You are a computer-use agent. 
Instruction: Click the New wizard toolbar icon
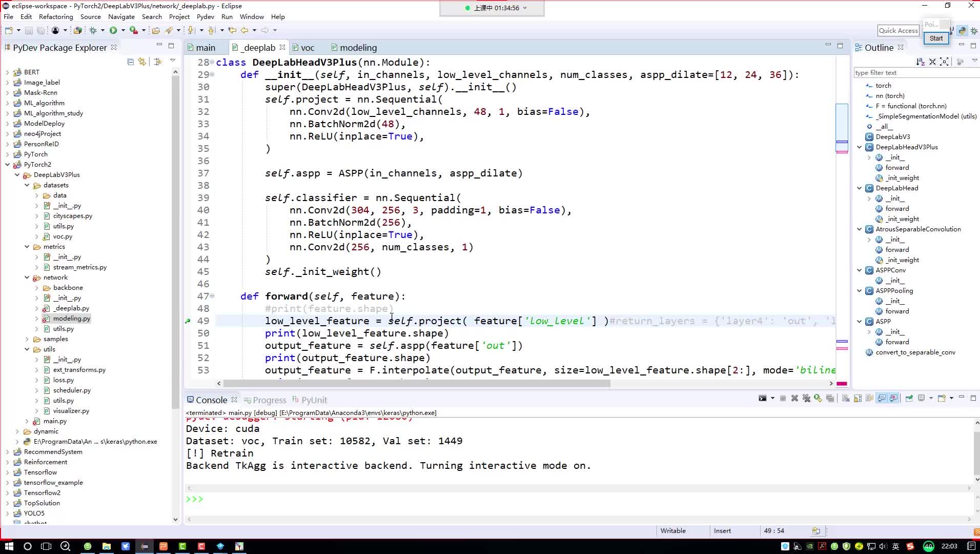pyautogui.click(x=9, y=30)
